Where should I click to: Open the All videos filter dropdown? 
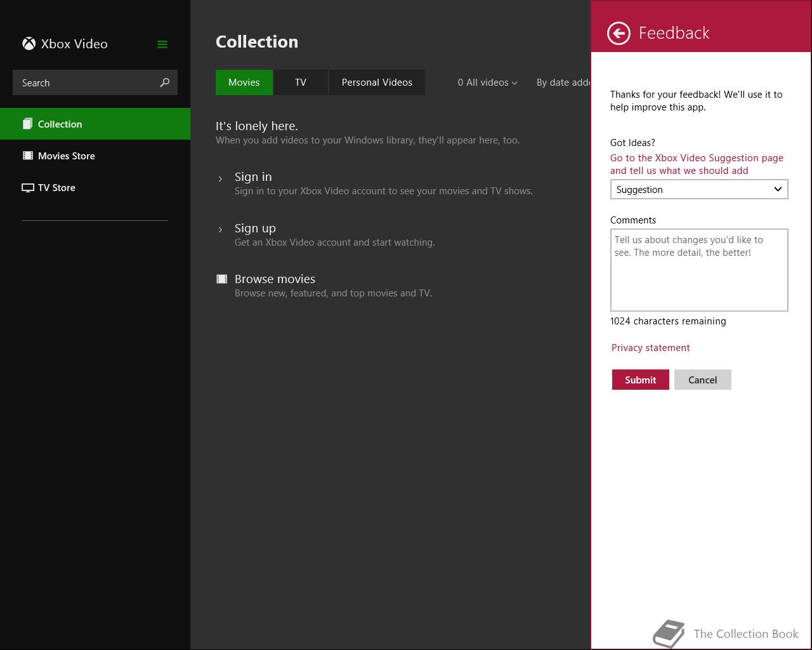(487, 83)
